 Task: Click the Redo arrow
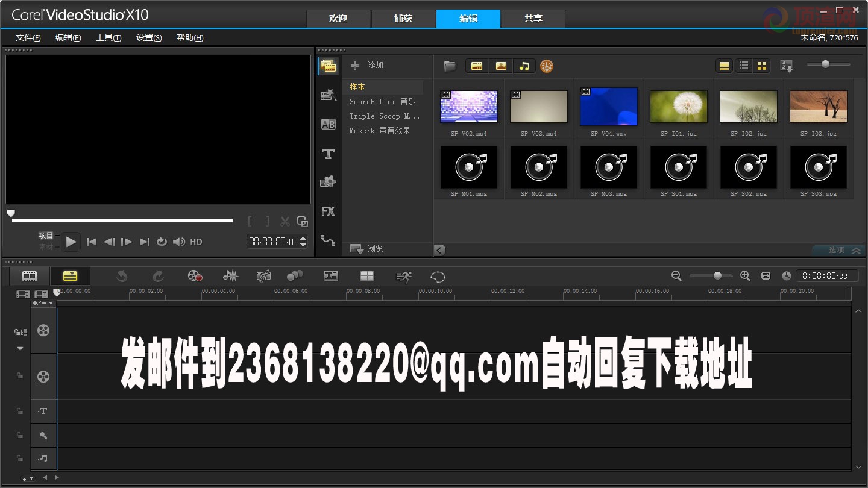pyautogui.click(x=159, y=276)
